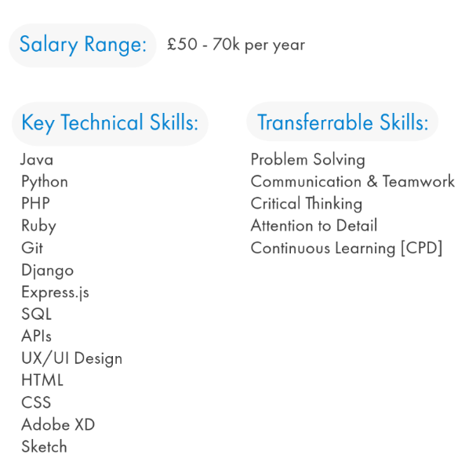Click the Transferrable Skills heading
This screenshot has height=476, width=476.
pyautogui.click(x=343, y=122)
